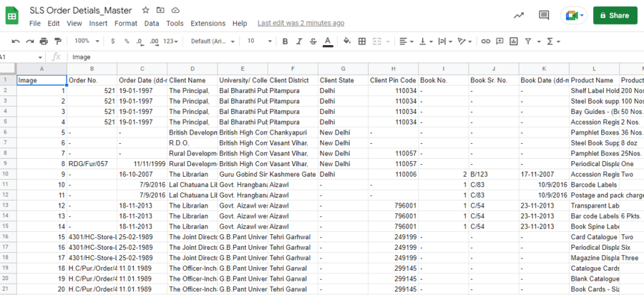Viewport: 644px width, 295px height.
Task: Insert a comment from toolbar
Action: 500,41
